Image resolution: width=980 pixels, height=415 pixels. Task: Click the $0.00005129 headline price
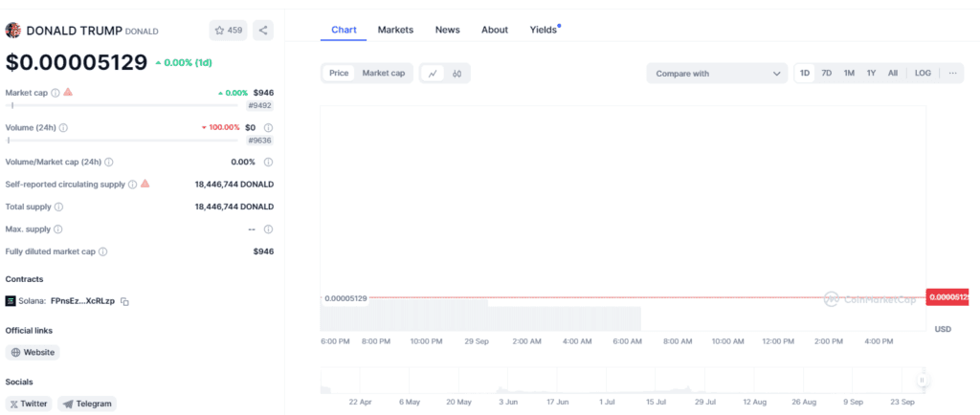[77, 62]
